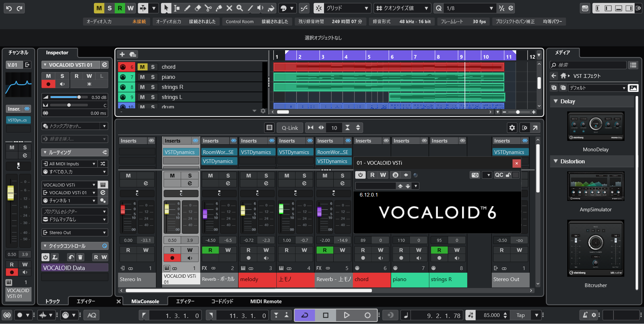Select the MonoDelay plugin thumbnail
This screenshot has height=324, width=644.
(x=596, y=126)
